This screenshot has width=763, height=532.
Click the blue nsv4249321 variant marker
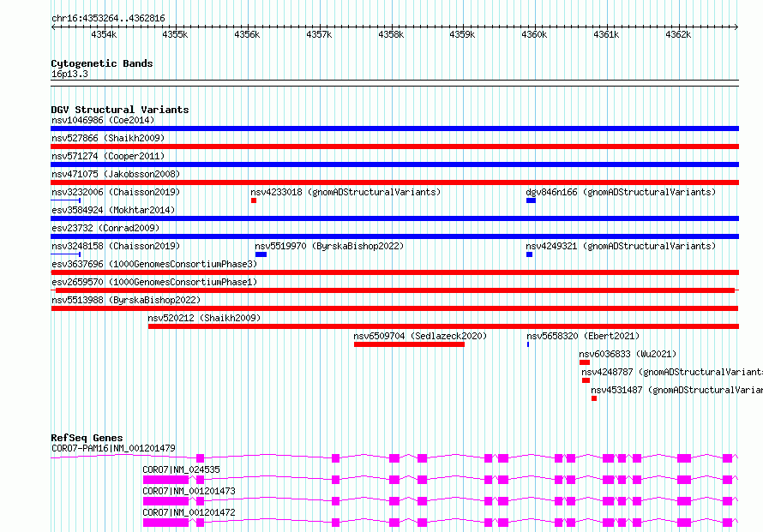(x=530, y=254)
